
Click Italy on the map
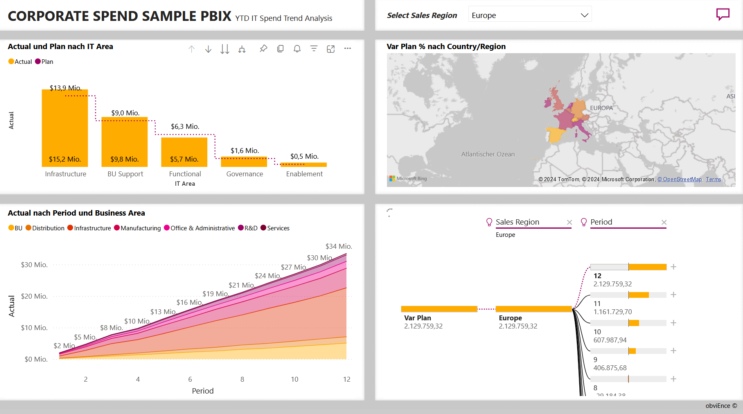coord(584,130)
